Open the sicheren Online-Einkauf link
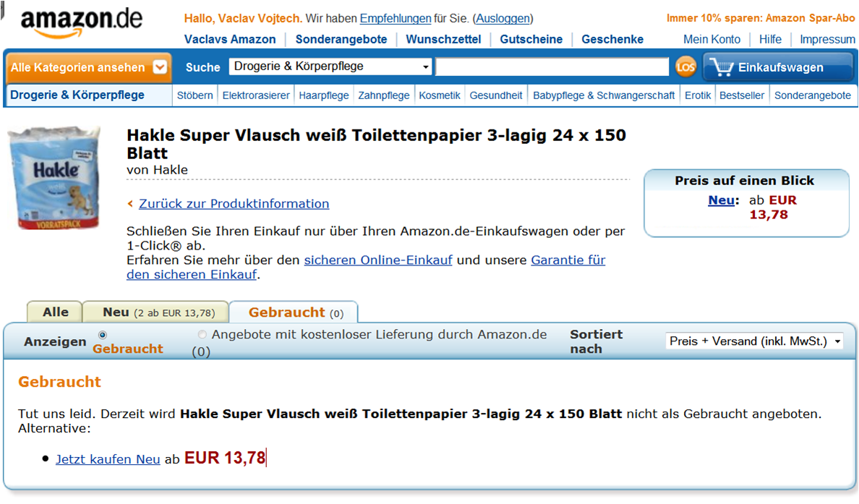This screenshot has height=504, width=859. point(378,260)
